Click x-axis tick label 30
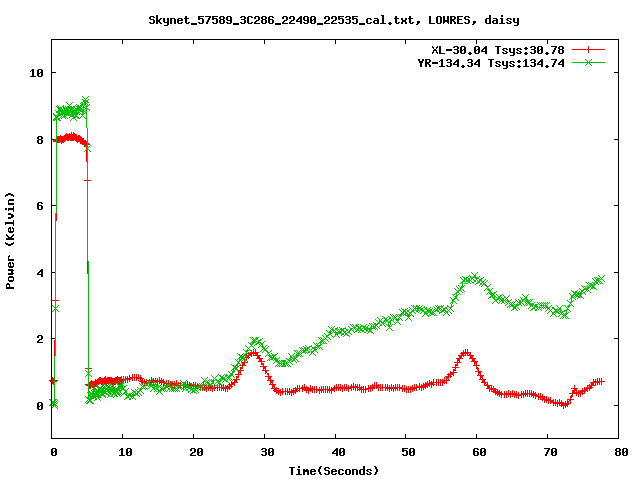Image resolution: width=640 pixels, height=480 pixels. (267, 452)
